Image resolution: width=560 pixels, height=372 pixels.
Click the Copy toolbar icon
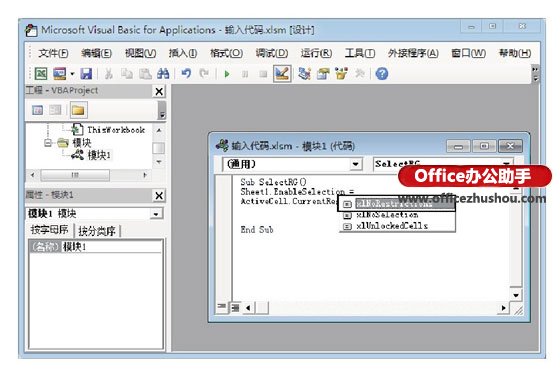(x=126, y=74)
